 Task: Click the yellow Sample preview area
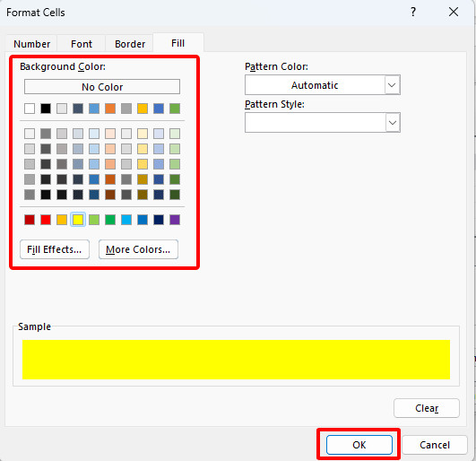click(x=236, y=360)
